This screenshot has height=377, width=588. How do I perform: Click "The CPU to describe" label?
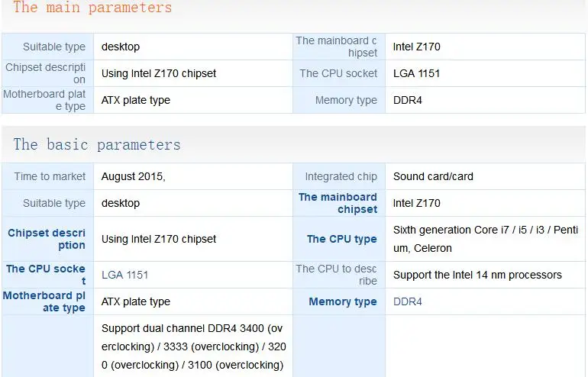336,275
